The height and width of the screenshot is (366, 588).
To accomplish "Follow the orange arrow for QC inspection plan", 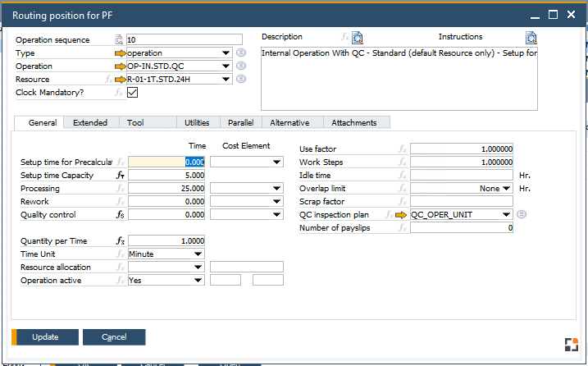I will tap(401, 215).
